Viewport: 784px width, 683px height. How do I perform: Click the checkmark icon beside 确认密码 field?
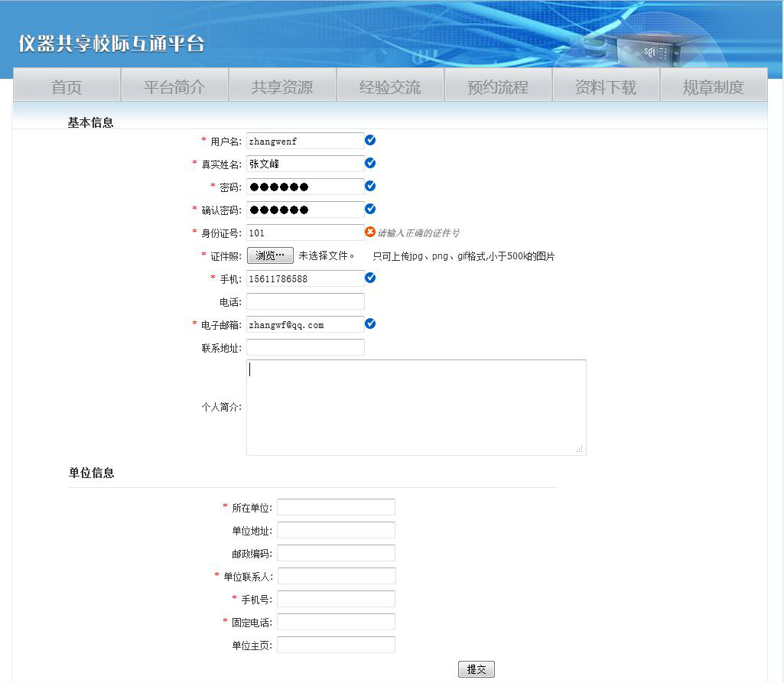coord(370,209)
